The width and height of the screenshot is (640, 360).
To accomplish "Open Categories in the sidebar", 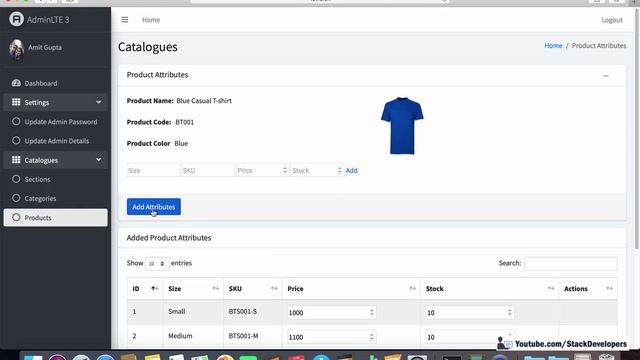I will [x=56, y=198].
